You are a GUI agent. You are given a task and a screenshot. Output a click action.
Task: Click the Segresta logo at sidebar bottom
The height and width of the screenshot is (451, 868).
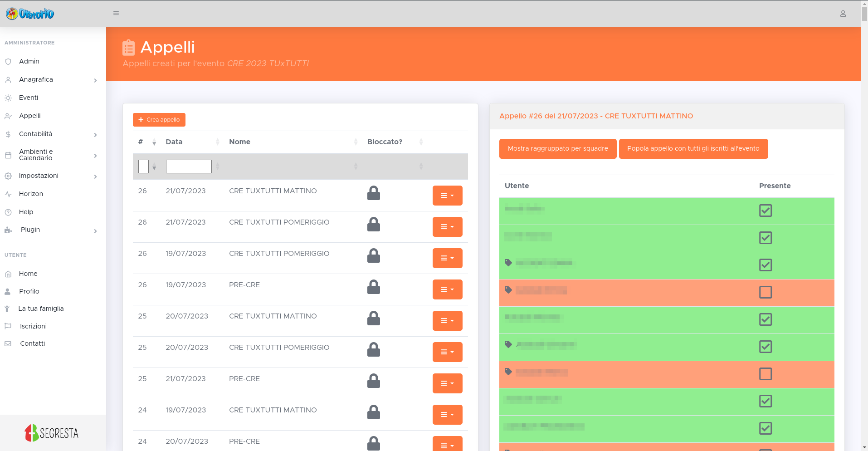52,433
